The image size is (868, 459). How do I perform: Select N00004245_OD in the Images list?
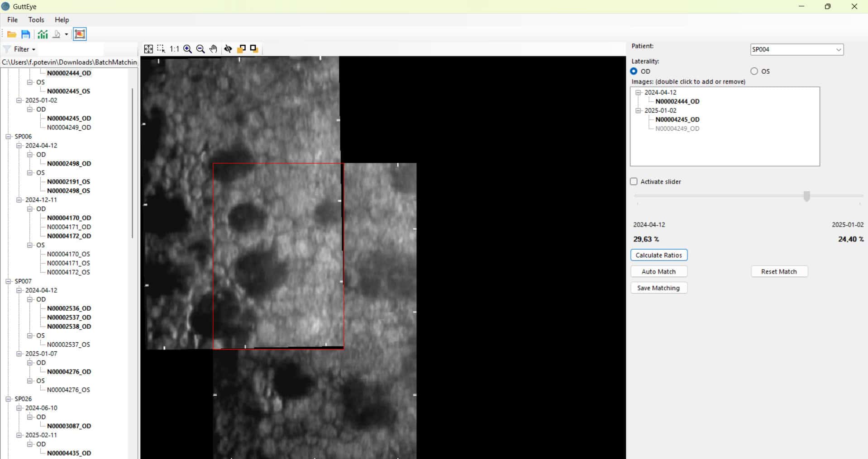tap(677, 119)
